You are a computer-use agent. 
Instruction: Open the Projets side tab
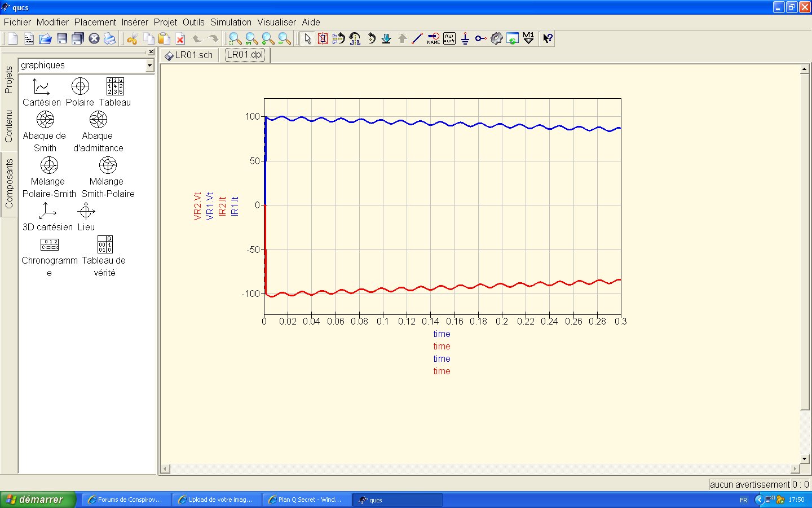[8, 80]
